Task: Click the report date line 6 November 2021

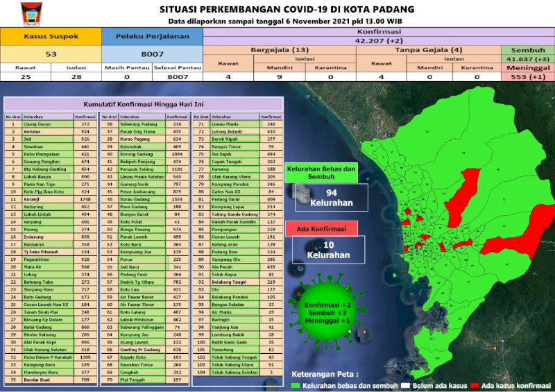Action: (x=285, y=22)
